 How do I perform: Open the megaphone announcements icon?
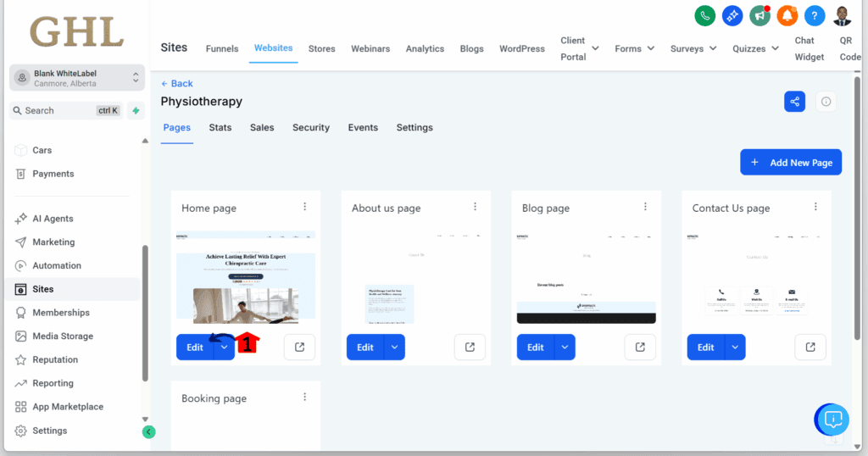(760, 16)
